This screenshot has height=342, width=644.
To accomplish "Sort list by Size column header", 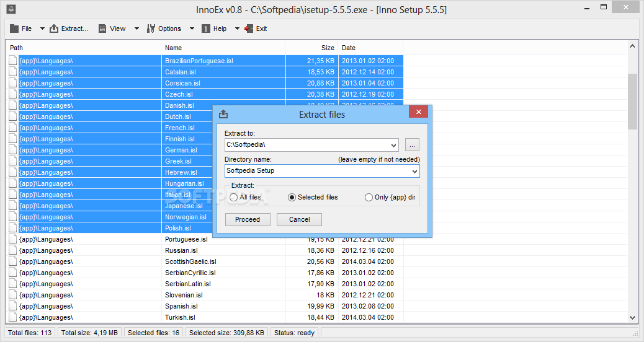I will pyautogui.click(x=311, y=48).
